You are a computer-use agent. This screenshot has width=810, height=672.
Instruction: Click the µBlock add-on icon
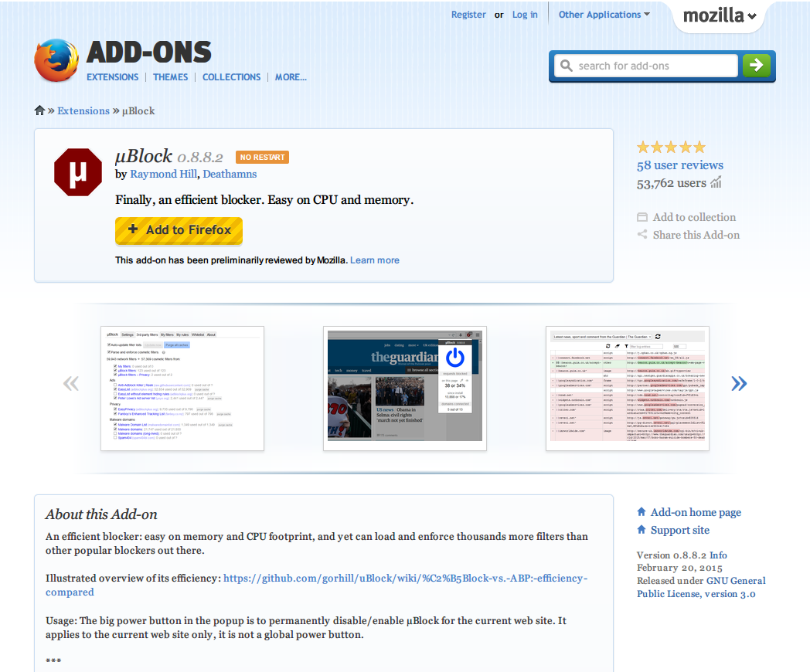(77, 171)
